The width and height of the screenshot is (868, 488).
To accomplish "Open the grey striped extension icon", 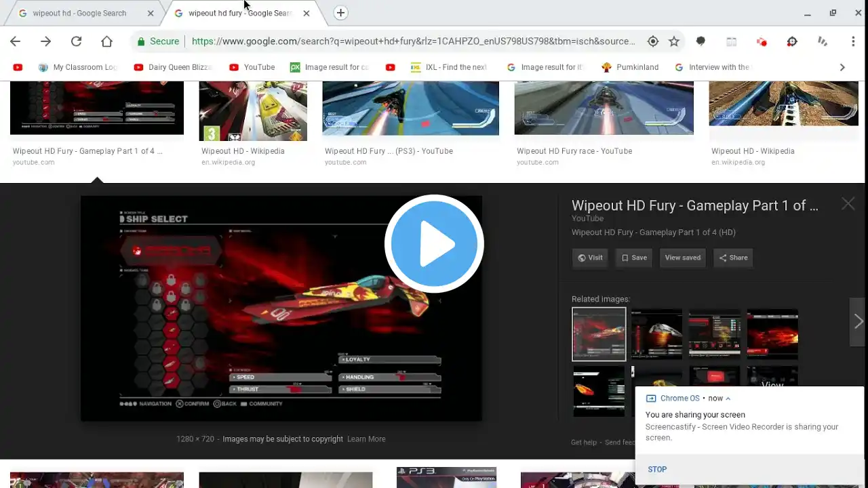I will [823, 41].
